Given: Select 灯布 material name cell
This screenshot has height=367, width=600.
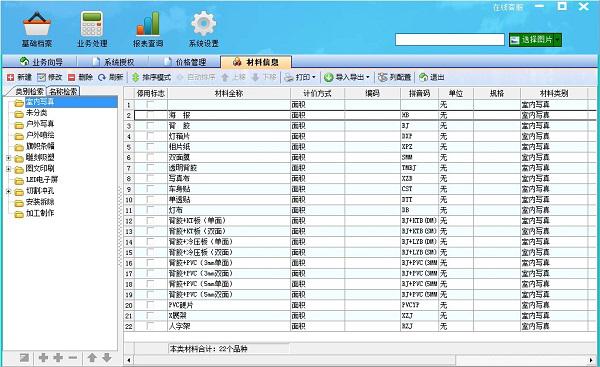Looking at the screenshot, I should point(229,210).
